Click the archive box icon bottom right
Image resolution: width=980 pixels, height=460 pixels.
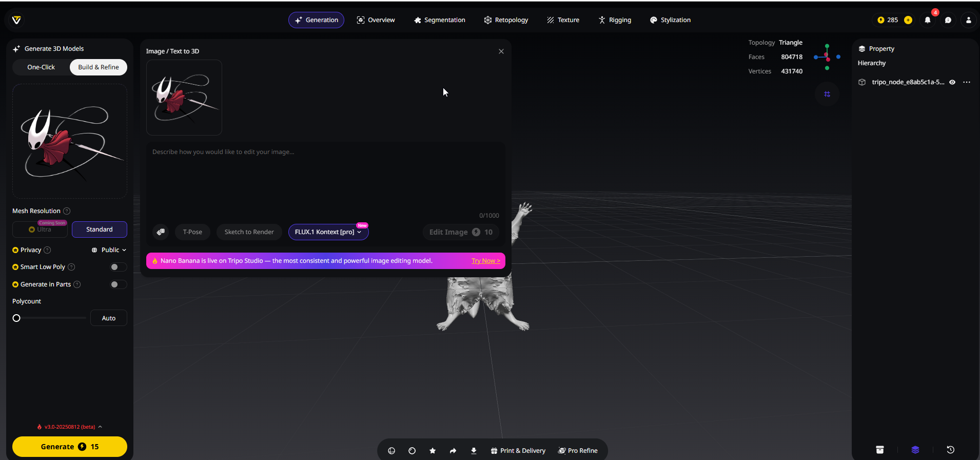pos(880,450)
